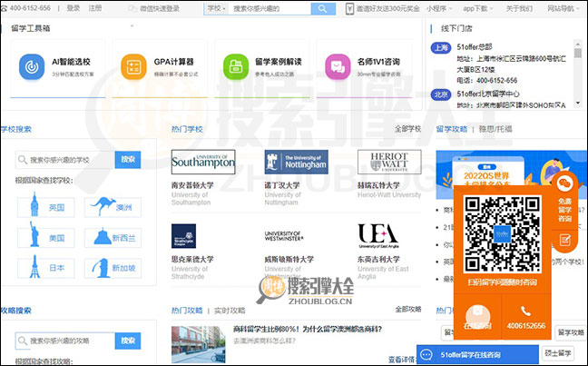The height and width of the screenshot is (366, 588).
Task: Click the 登录 link
Action: tap(73, 8)
